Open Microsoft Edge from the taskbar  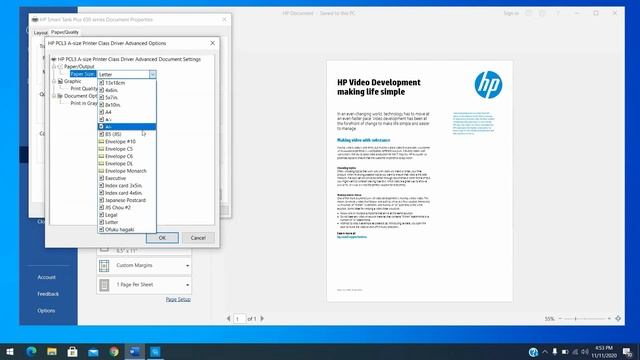pyautogui.click(x=31, y=351)
